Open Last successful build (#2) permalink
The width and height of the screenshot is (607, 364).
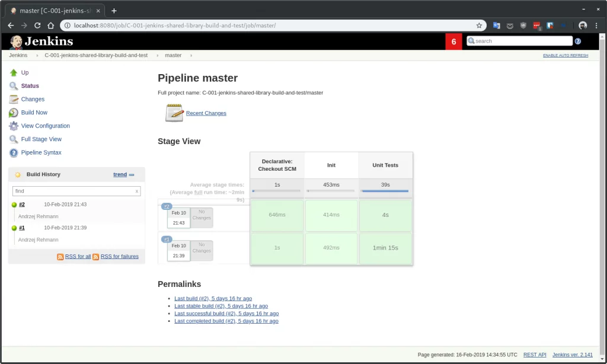tap(226, 314)
